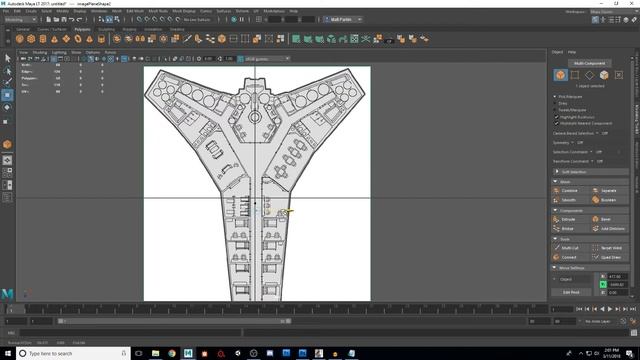Viewport: 640px width, 360px height.
Task: Click the Combine button
Action: 570,191
